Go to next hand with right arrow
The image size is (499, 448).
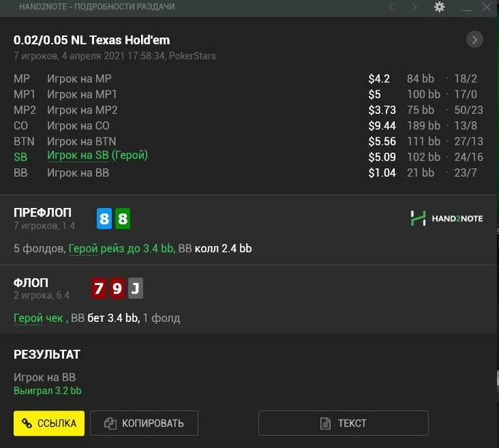point(414,6)
